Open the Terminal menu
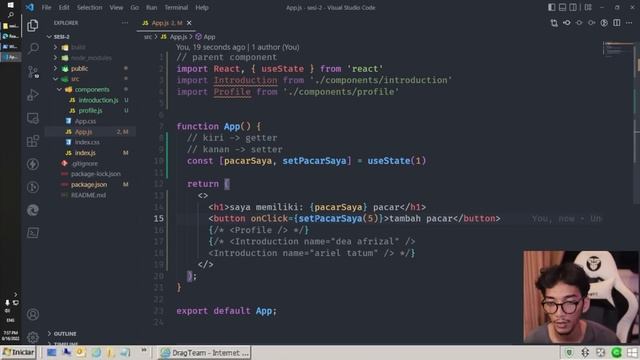 [x=176, y=7]
